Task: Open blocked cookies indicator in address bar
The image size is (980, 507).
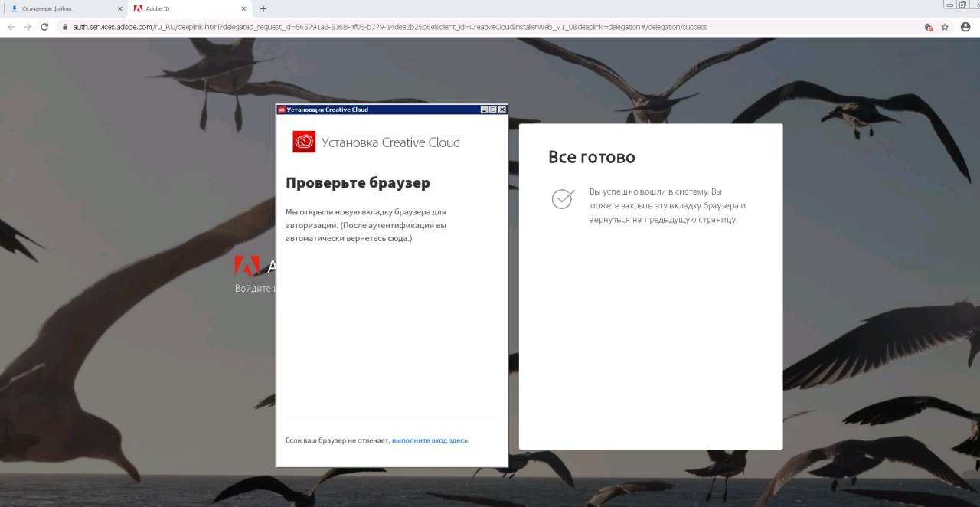Action: click(928, 27)
